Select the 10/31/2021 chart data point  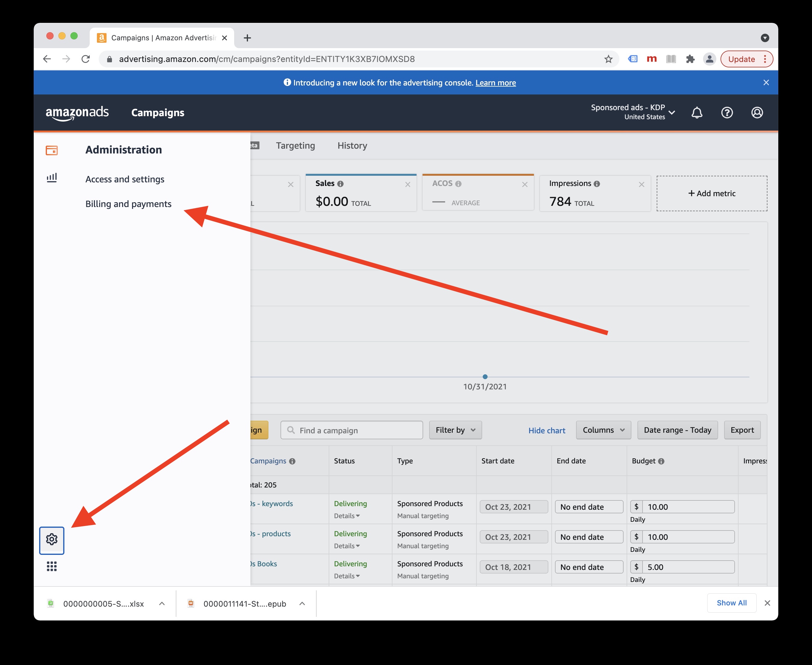[x=485, y=377]
